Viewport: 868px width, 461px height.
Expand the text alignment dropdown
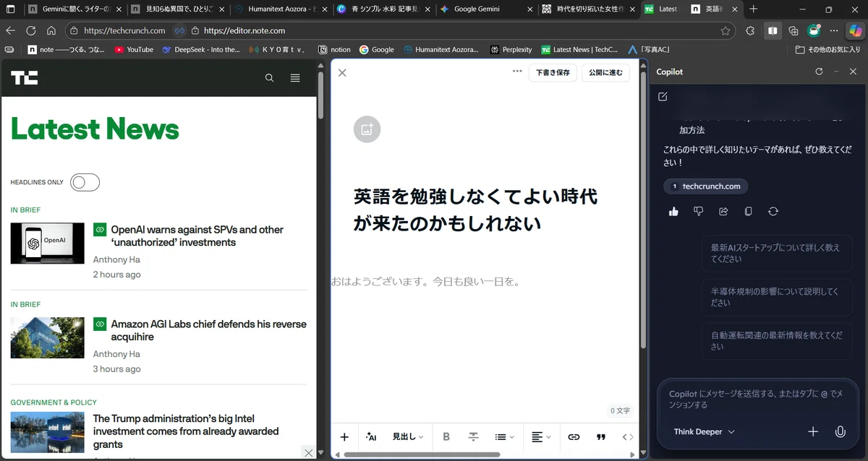click(x=541, y=436)
